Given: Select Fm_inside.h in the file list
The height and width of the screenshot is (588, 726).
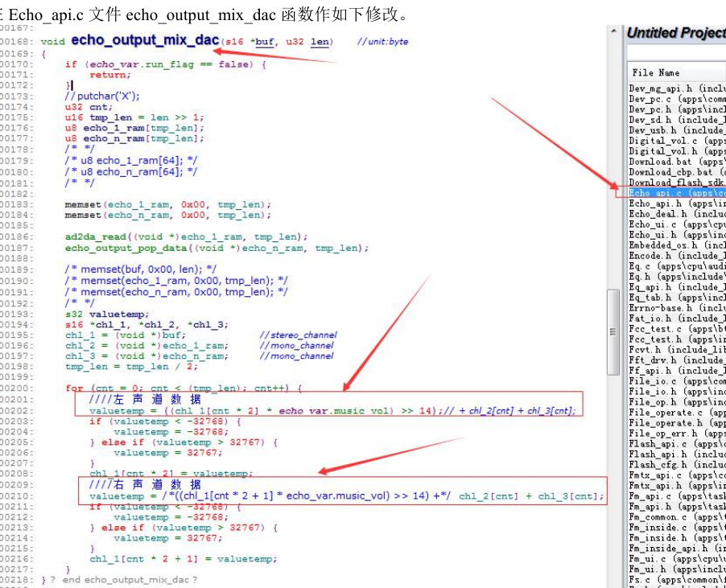Looking at the screenshot, I should click(x=677, y=538).
